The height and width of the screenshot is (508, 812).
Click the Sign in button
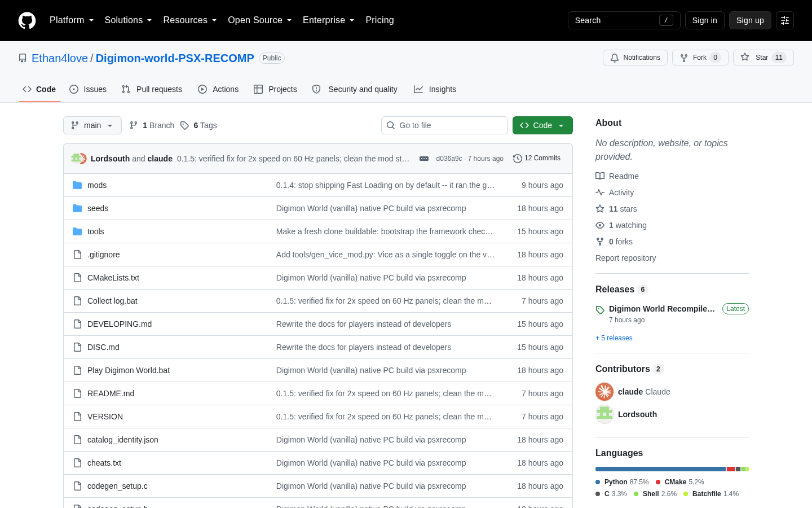coord(705,20)
